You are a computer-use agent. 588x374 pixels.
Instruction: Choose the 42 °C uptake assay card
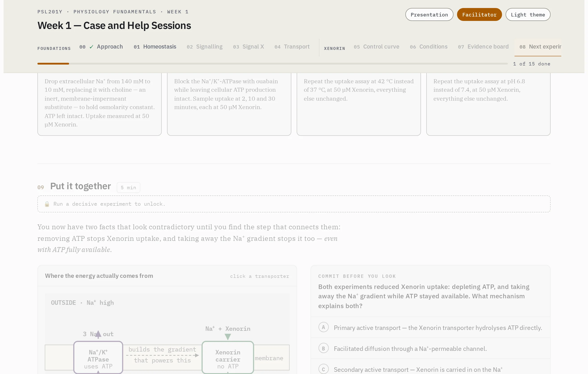click(359, 104)
